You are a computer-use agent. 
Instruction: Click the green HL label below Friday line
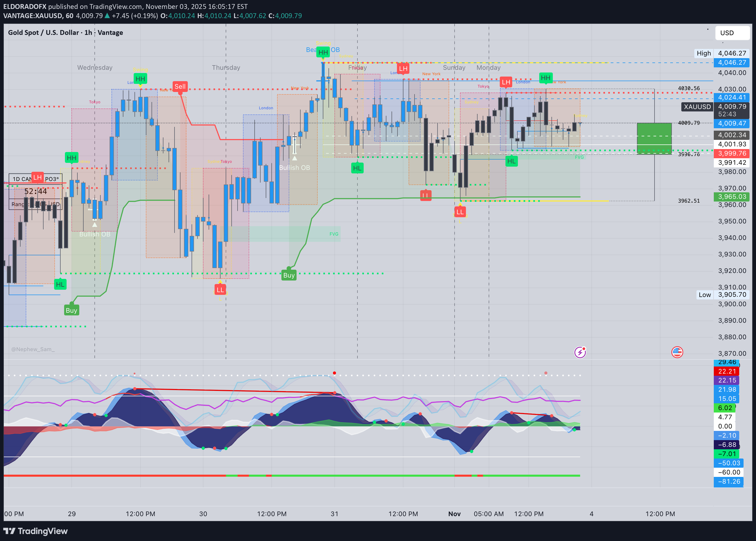pyautogui.click(x=357, y=168)
